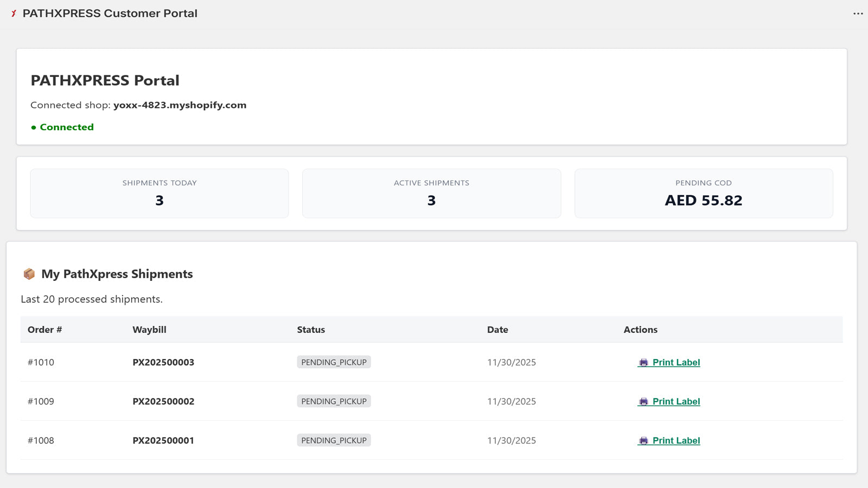Print Label for waybill PX202500001
Image resolution: width=868 pixels, height=488 pixels.
click(x=675, y=441)
